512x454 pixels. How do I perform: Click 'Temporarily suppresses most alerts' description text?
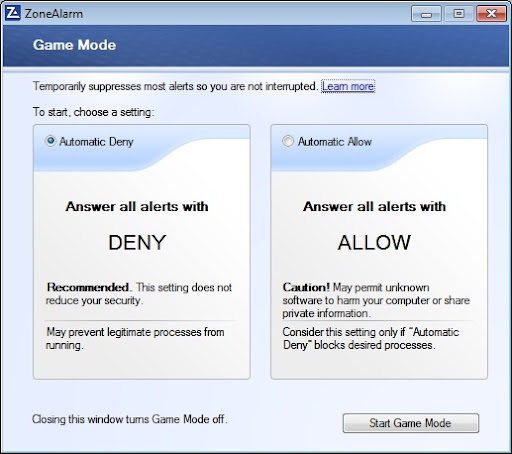coord(175,86)
